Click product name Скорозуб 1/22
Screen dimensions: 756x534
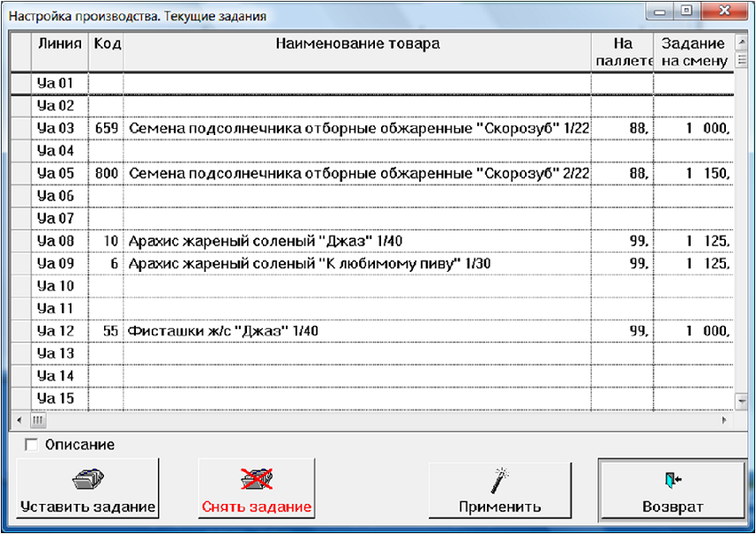(359, 128)
